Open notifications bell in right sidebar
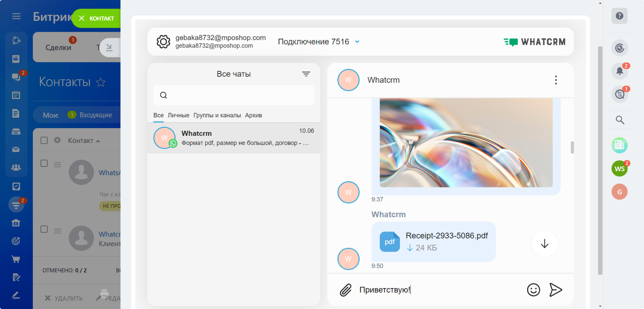 click(x=620, y=71)
